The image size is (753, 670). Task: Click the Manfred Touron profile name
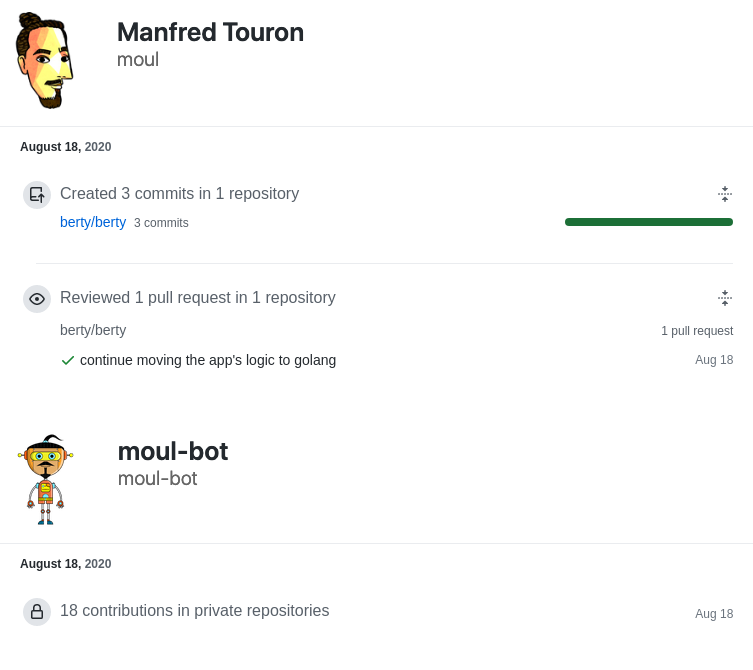click(x=210, y=32)
